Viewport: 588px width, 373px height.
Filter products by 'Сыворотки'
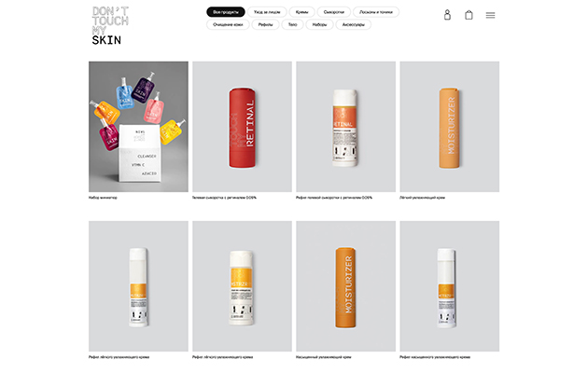point(334,12)
